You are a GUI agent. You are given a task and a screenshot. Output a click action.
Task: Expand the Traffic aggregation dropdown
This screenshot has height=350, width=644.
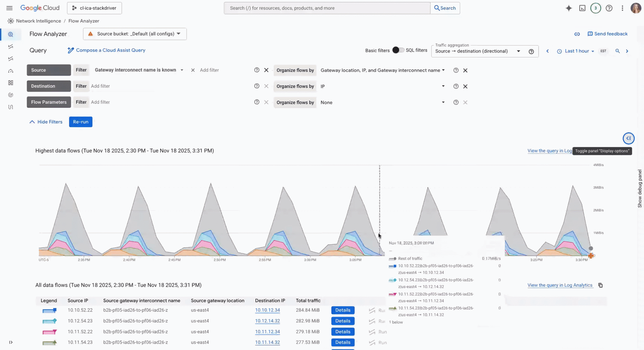(x=518, y=51)
